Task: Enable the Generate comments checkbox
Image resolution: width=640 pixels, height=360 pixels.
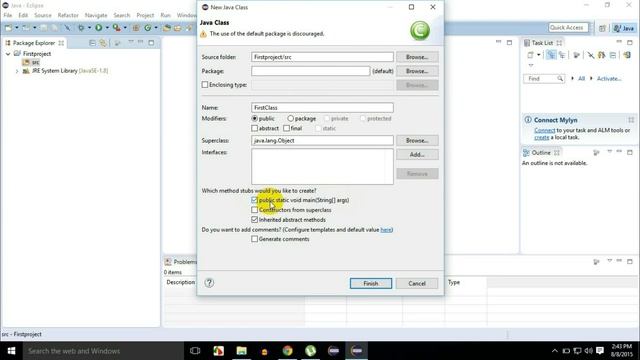Action: coord(254,239)
